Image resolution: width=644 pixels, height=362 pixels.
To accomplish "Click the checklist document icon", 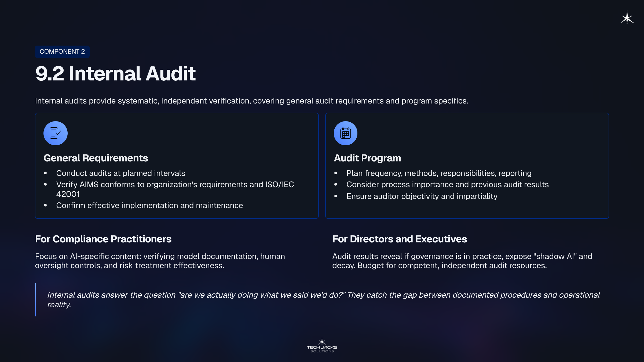I will click(x=55, y=133).
